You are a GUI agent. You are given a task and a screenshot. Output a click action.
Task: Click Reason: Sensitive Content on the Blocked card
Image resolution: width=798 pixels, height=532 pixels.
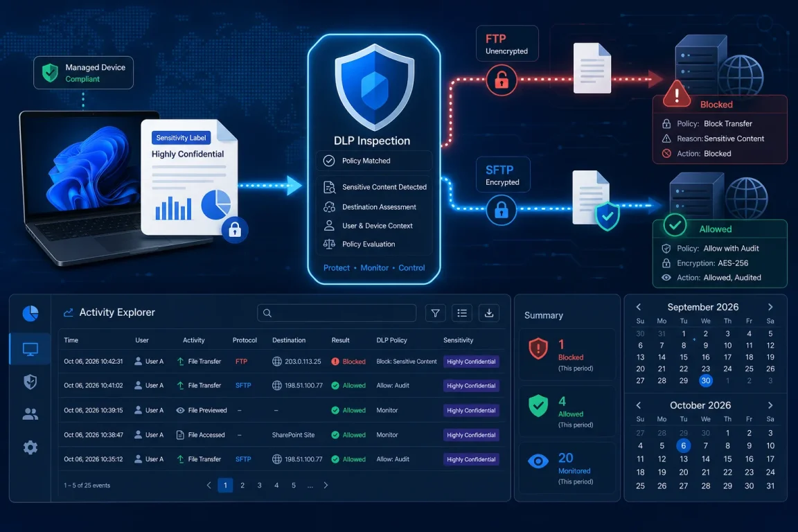720,139
